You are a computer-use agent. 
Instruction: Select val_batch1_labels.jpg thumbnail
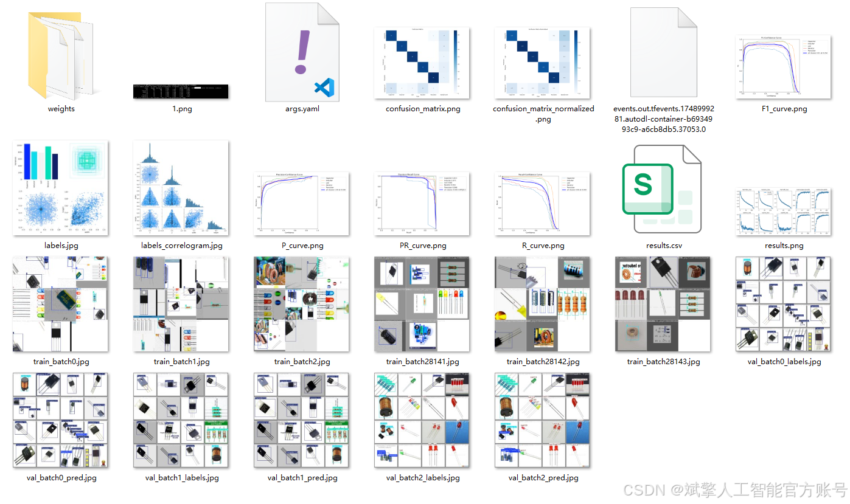click(181, 421)
